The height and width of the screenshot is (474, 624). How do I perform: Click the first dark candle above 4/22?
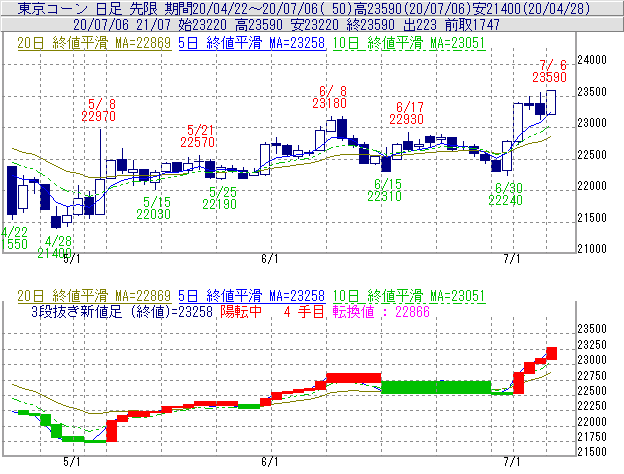click(x=12, y=191)
